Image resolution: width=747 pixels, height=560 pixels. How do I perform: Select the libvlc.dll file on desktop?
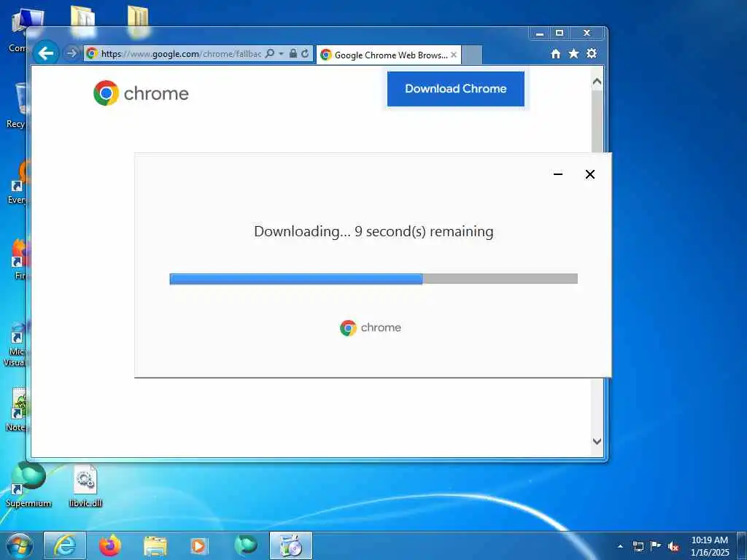pyautogui.click(x=86, y=486)
